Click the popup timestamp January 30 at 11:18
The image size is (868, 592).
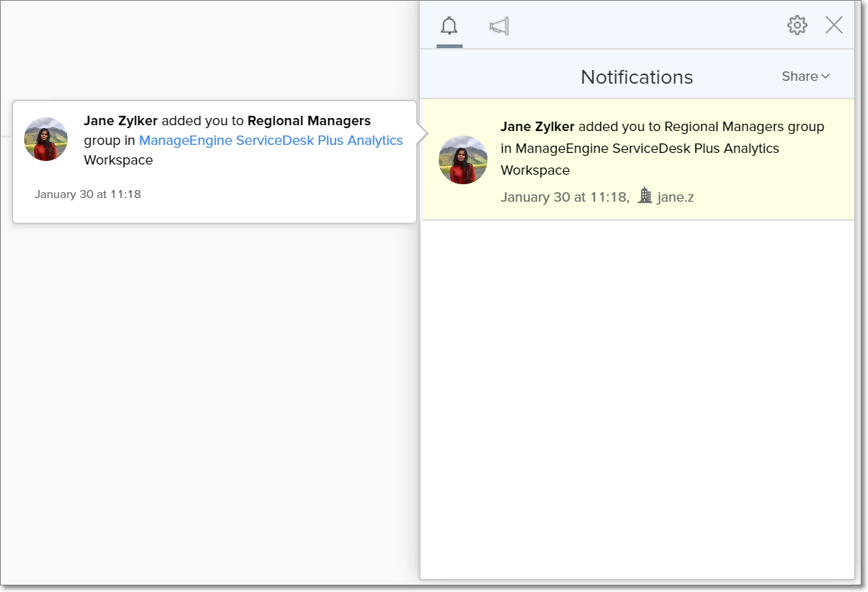click(x=87, y=194)
